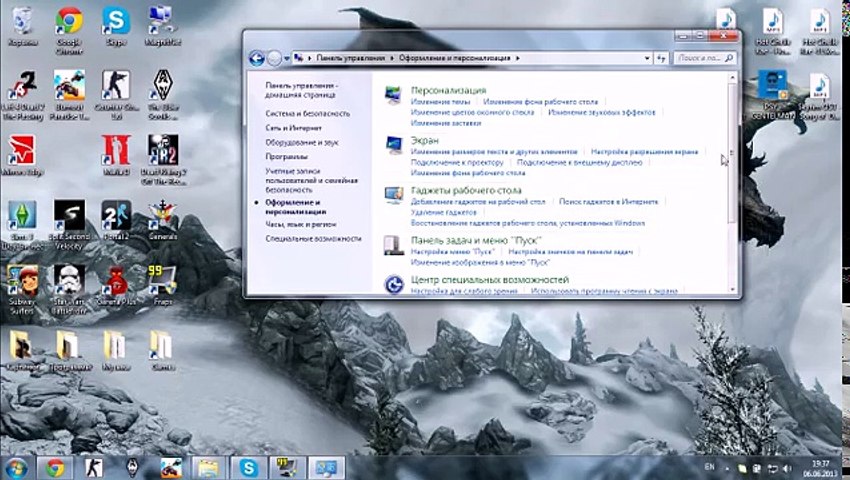850x480 pixels.
Task: Open the Экран monitor icon
Action: [394, 145]
